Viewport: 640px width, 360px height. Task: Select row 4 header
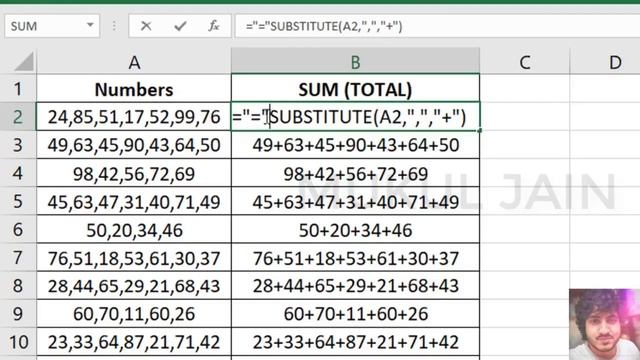(18, 173)
